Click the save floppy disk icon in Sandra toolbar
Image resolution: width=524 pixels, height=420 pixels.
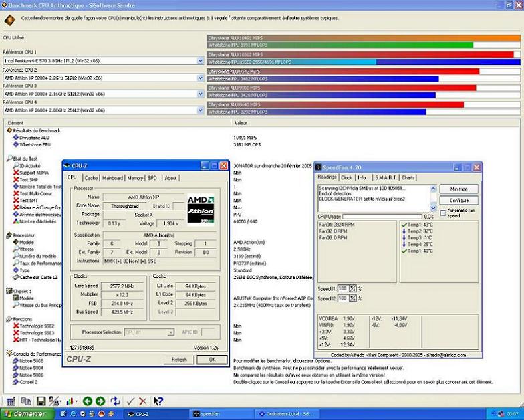41,401
